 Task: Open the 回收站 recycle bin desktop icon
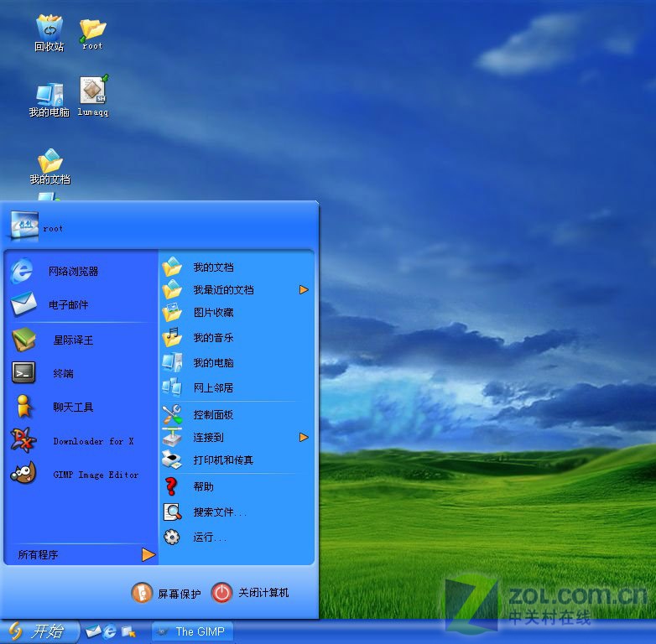tap(49, 33)
